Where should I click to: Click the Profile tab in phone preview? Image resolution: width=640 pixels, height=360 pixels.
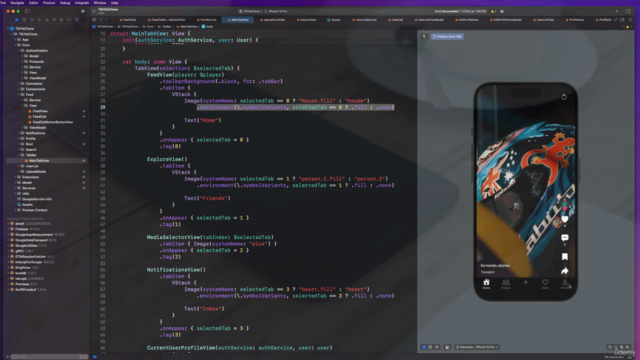coord(564,284)
